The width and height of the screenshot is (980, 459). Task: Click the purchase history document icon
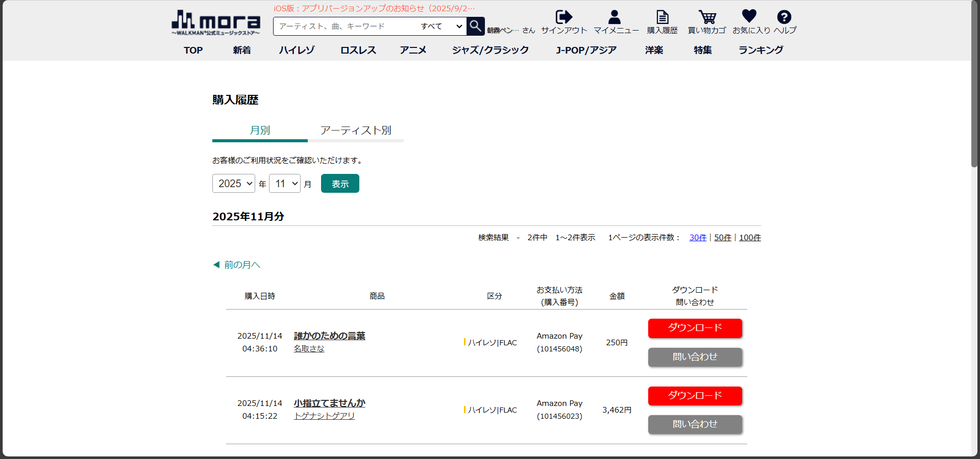pyautogui.click(x=662, y=17)
